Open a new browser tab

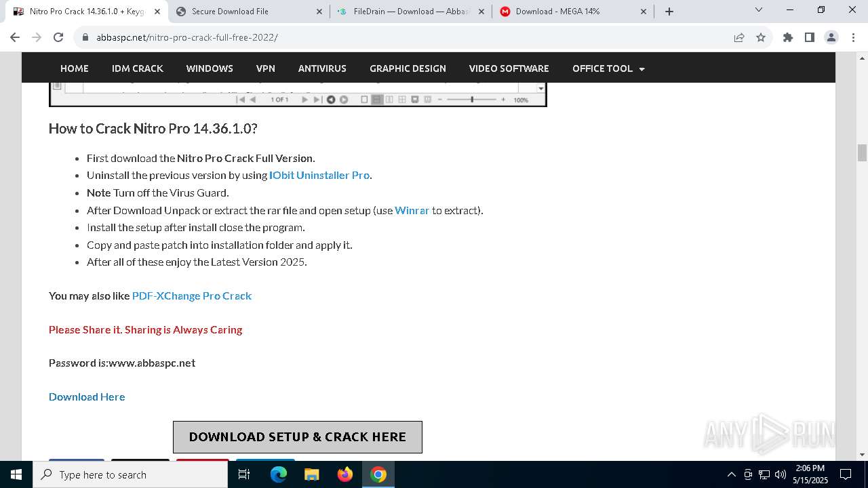pos(669,11)
